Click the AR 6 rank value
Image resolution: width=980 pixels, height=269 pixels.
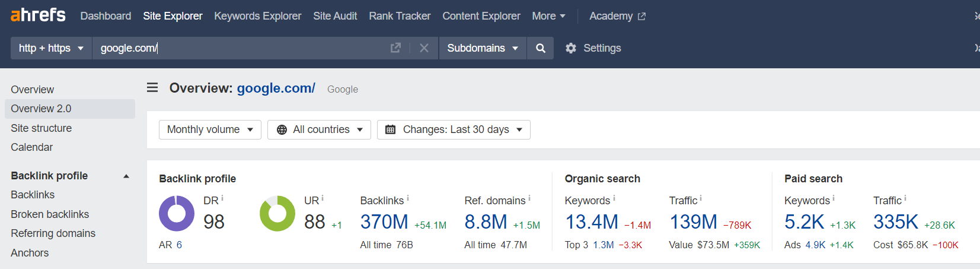pos(179,245)
